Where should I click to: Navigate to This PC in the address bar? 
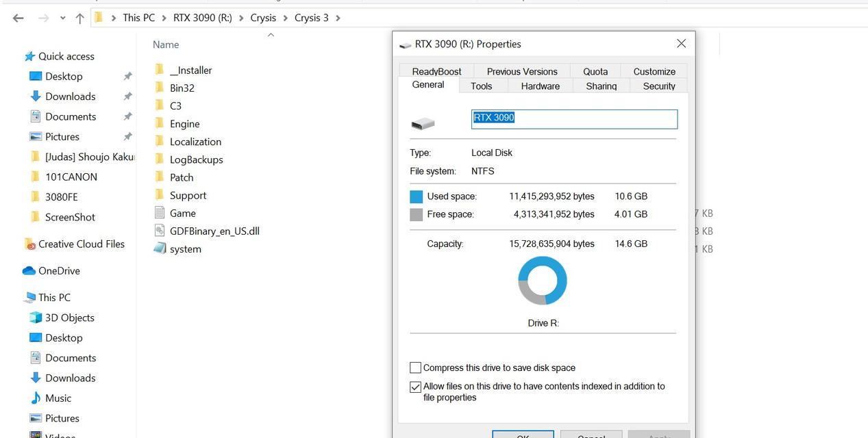pyautogui.click(x=139, y=18)
